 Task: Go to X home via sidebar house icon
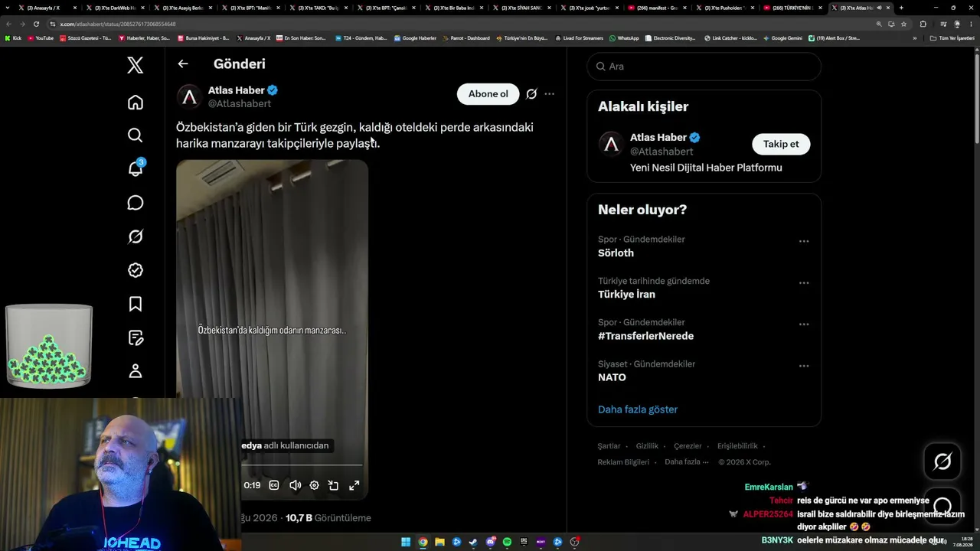point(136,103)
